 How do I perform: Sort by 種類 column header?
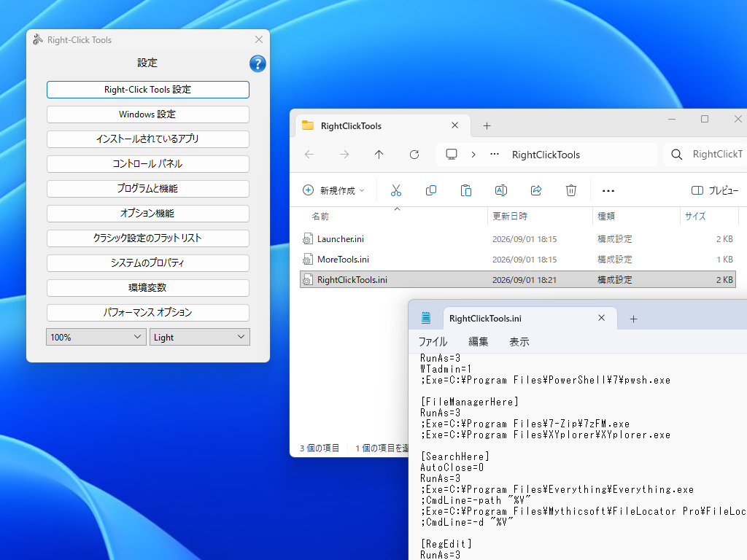tap(606, 216)
